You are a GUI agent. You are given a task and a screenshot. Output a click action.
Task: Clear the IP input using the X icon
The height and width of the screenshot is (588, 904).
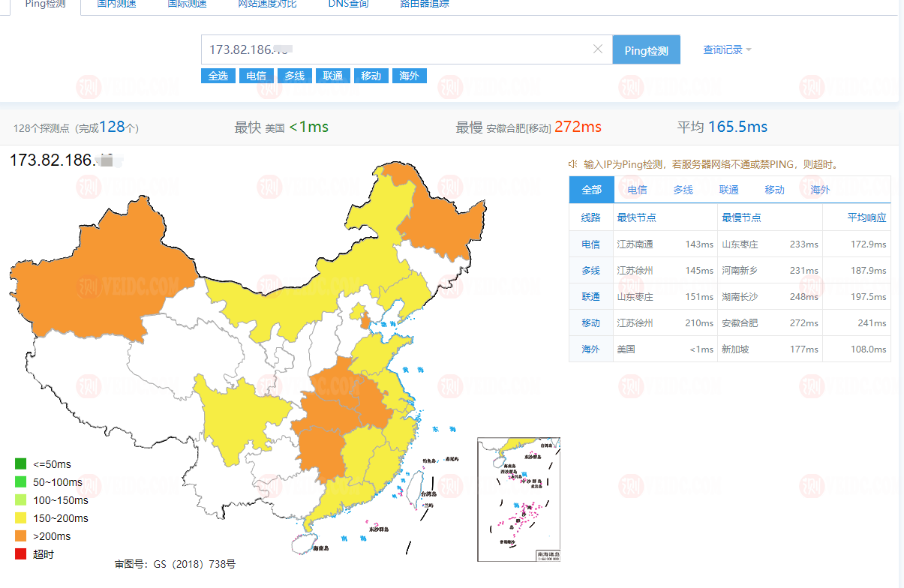click(x=598, y=49)
